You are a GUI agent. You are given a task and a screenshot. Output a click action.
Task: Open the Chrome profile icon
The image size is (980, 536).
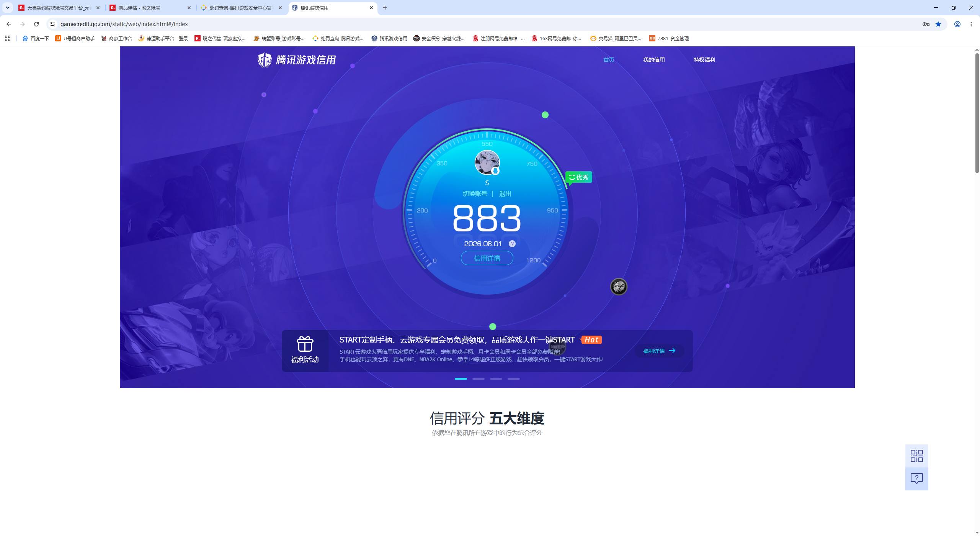click(x=957, y=24)
